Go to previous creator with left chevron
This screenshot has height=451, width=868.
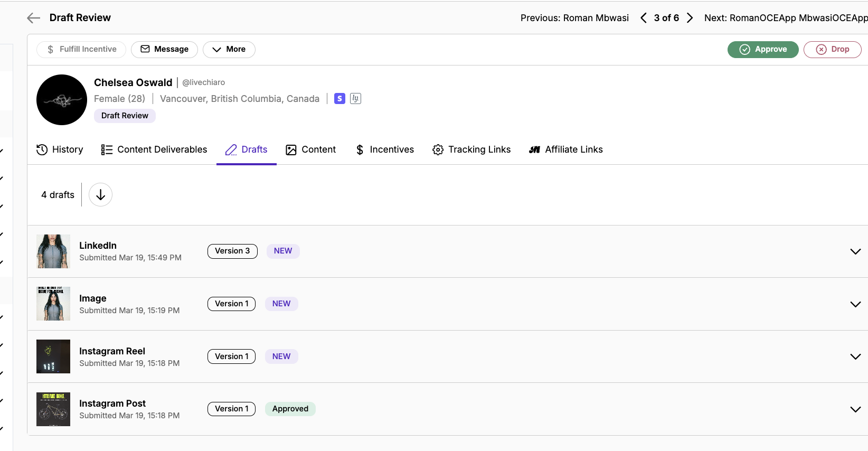point(643,18)
